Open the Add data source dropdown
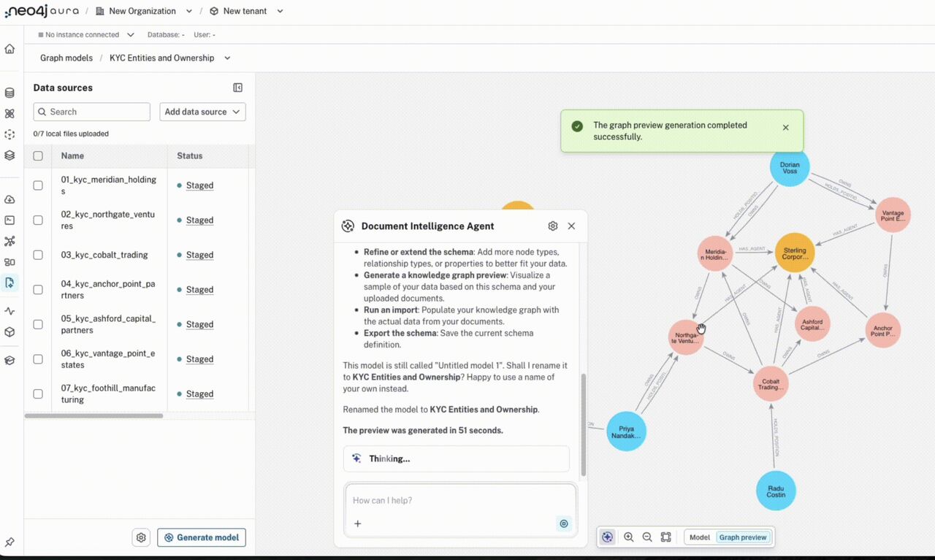935x560 pixels. [202, 112]
